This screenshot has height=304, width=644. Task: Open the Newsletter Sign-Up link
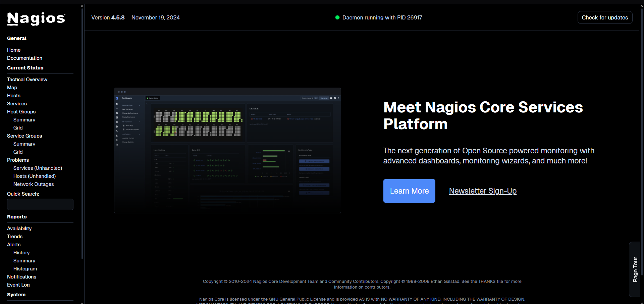[x=482, y=191]
